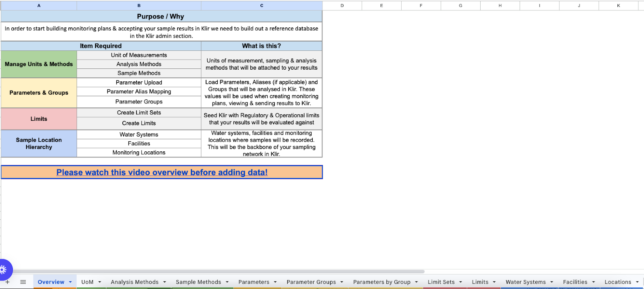Select the pink 'Limits' category cell
The height and width of the screenshot is (289, 644).
click(x=39, y=119)
